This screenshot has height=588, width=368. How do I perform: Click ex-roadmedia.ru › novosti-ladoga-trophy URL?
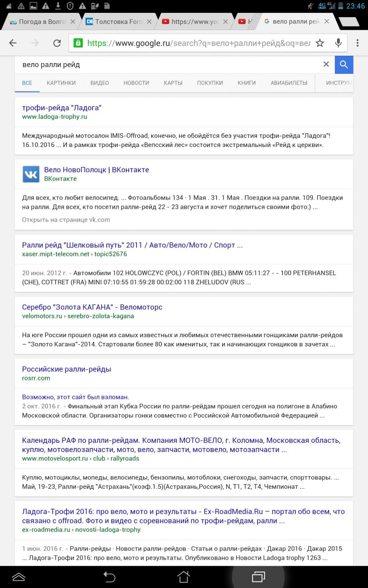[x=81, y=530]
